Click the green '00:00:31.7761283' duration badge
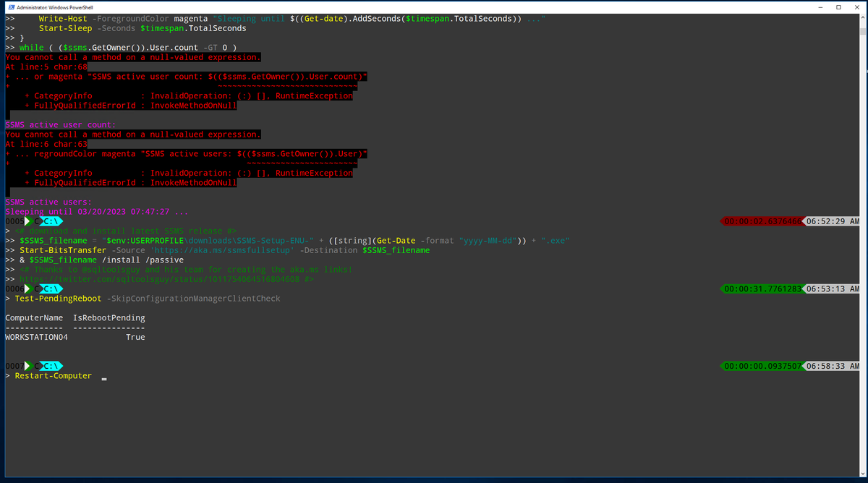Image resolution: width=868 pixels, height=483 pixels. (762, 289)
